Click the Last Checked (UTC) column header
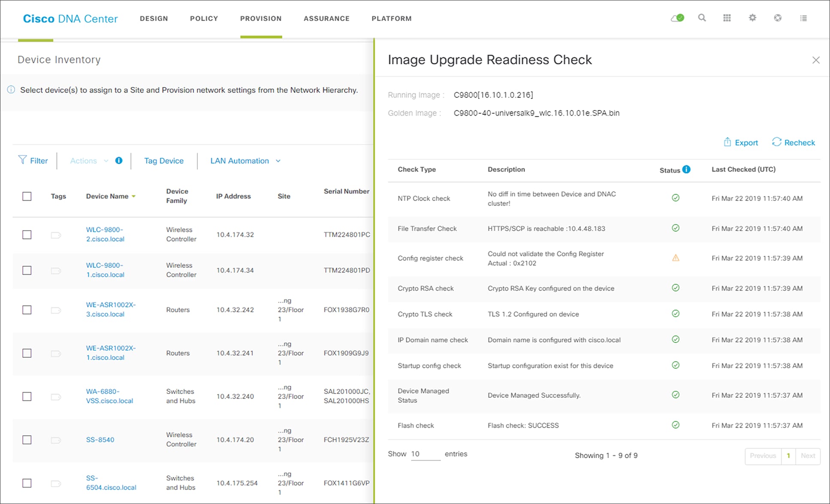 [x=743, y=169]
